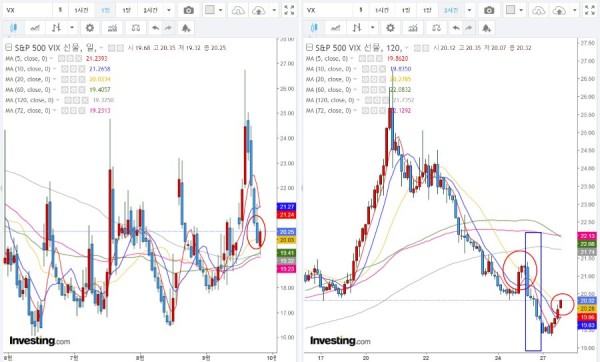
Task: Collapse the legend box beside S&P 500 VIX 선물, 120
Action: tap(309, 47)
